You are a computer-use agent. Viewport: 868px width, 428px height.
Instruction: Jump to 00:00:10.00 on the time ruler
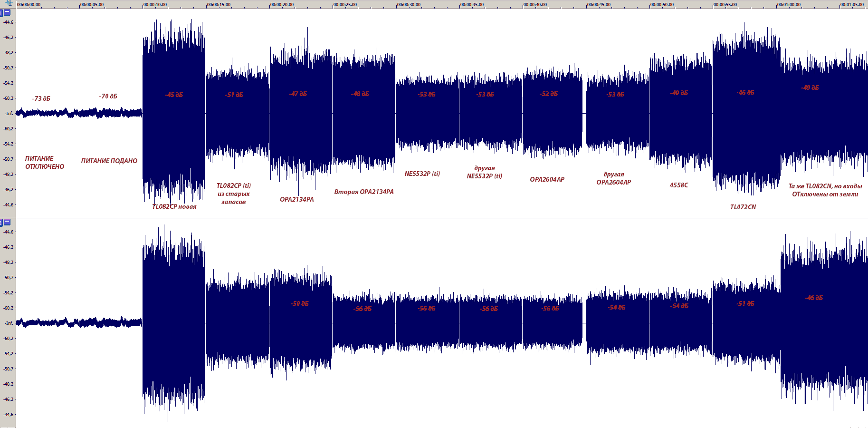coord(155,5)
